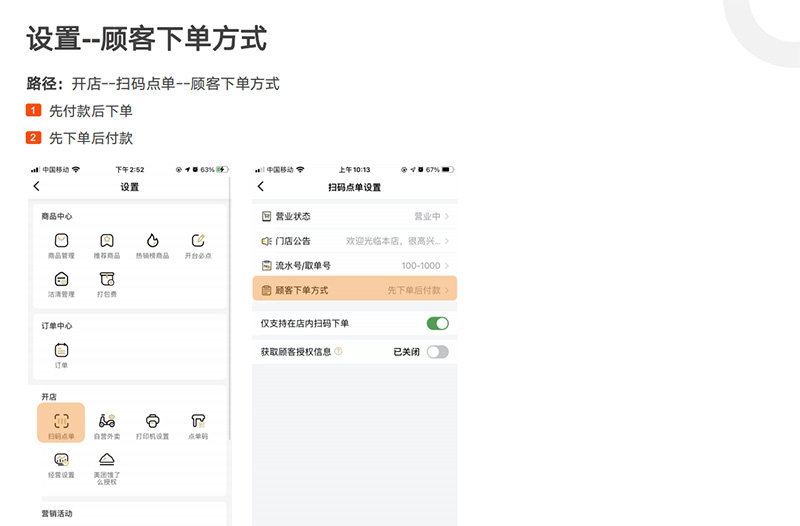Click 营销活动 section heading
Image resolution: width=800 pixels, height=526 pixels.
pyautogui.click(x=57, y=513)
